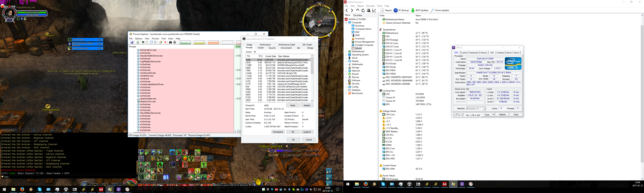Click Permissions button in thread properties

278,132
